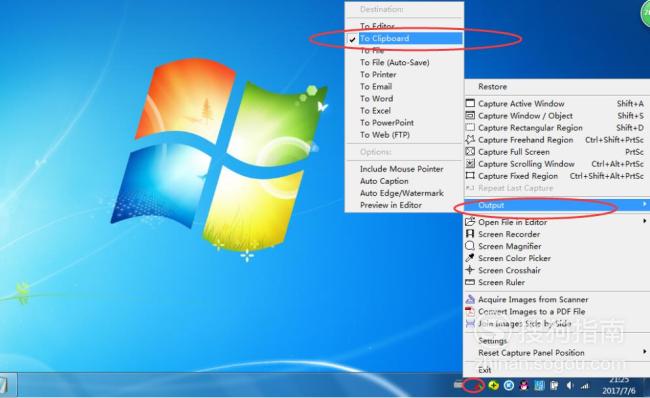The image size is (650, 398).
Task: Click the yellow plus tray icon
Action: [493, 386]
